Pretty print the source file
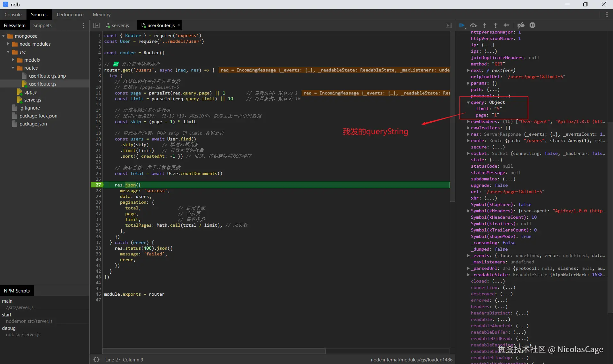Viewport: 613px width, 364px height. click(x=96, y=360)
